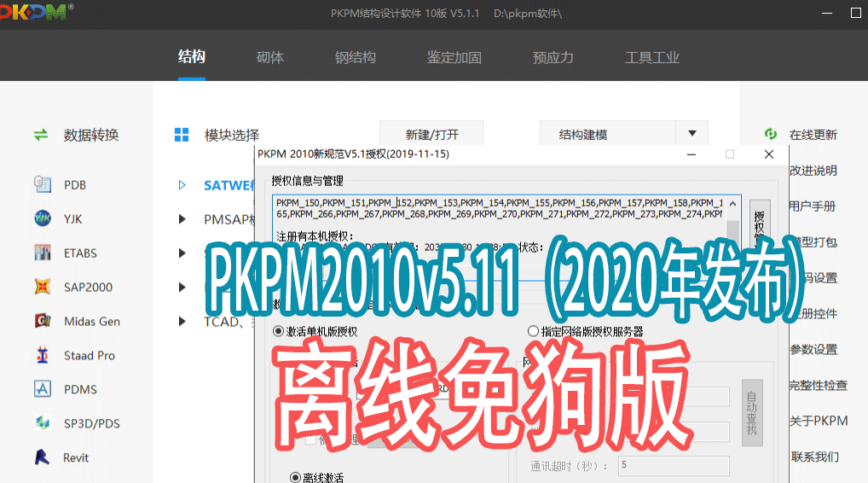Viewport: 868px width, 483px height.
Task: Open the 改进说明 link
Action: pyautogui.click(x=813, y=171)
